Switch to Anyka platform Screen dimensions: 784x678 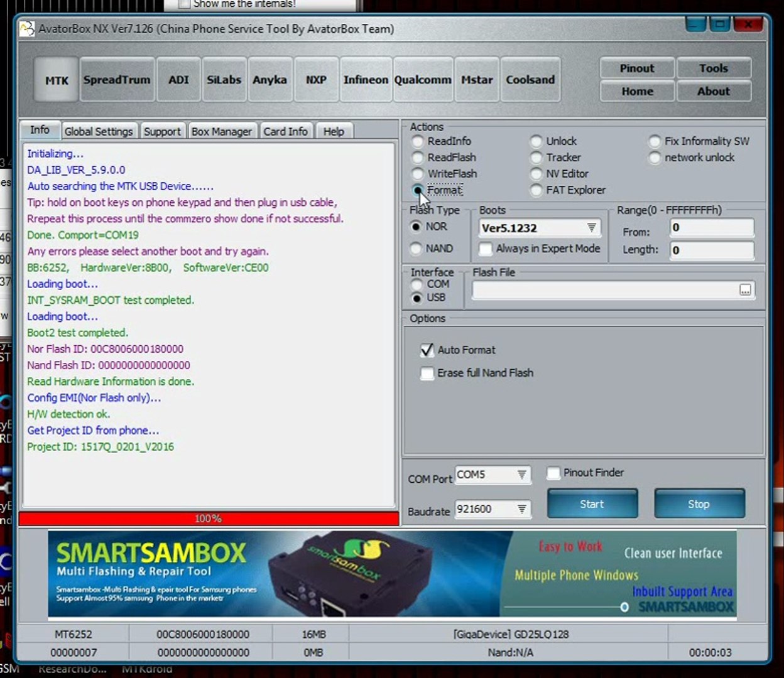coord(270,80)
